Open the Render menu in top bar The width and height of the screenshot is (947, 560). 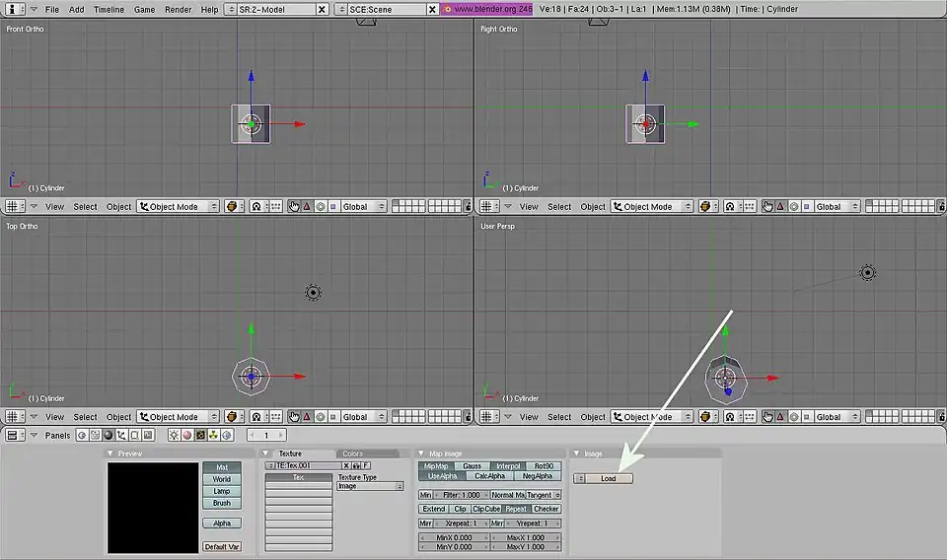point(178,9)
